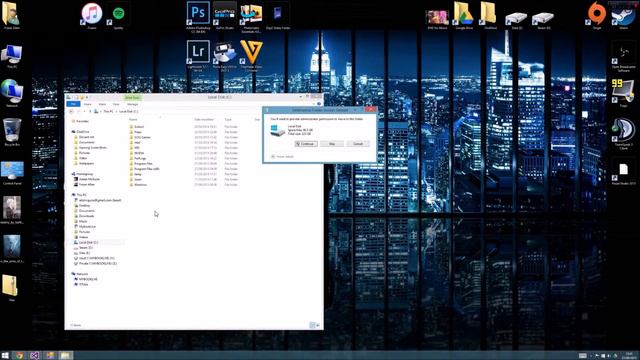Select the Users folder row

coord(184,179)
